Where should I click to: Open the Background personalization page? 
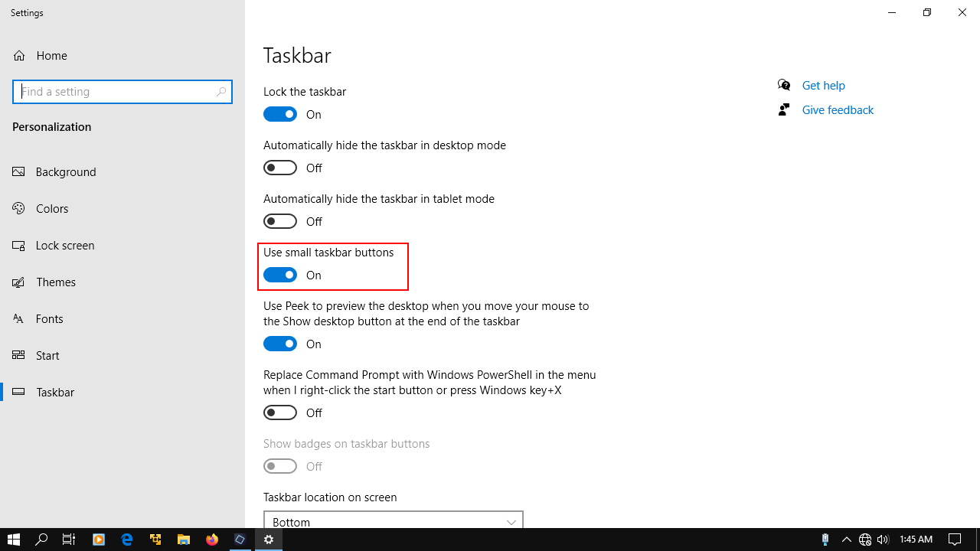point(64,171)
